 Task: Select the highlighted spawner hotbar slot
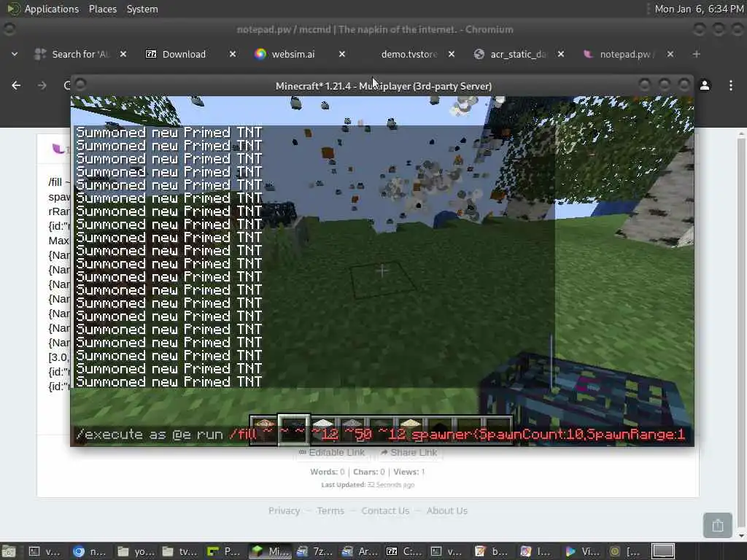click(x=294, y=430)
